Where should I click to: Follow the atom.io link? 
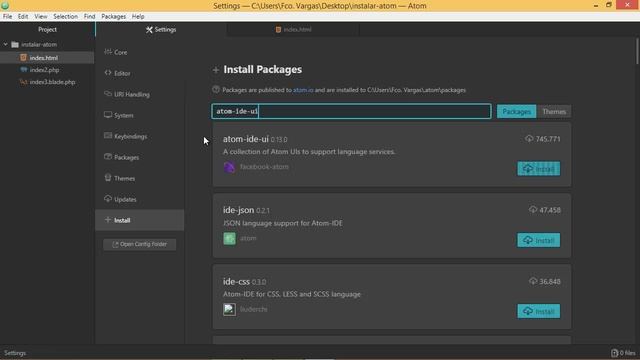[x=303, y=90]
